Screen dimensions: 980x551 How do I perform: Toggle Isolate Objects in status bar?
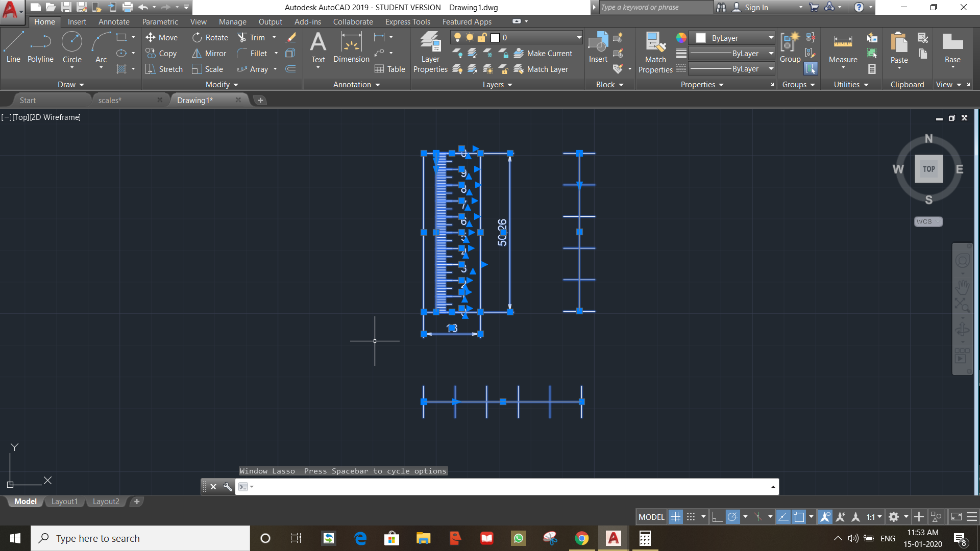(x=936, y=516)
